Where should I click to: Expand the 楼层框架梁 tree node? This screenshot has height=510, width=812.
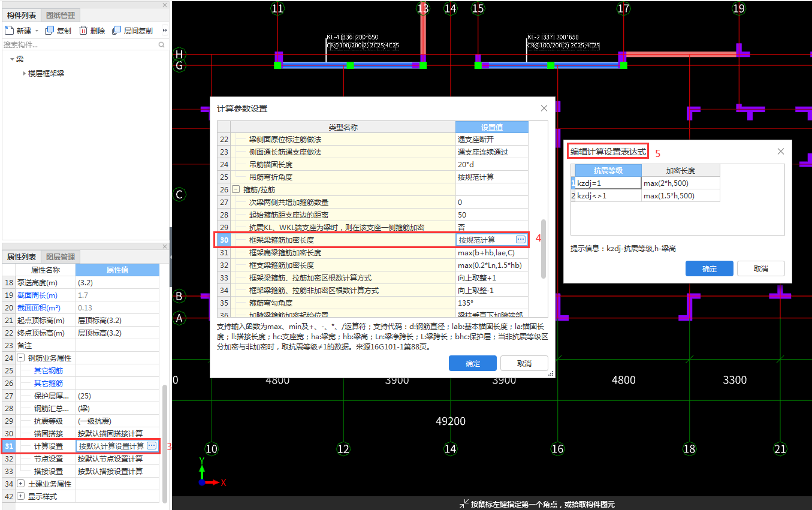click(24, 73)
